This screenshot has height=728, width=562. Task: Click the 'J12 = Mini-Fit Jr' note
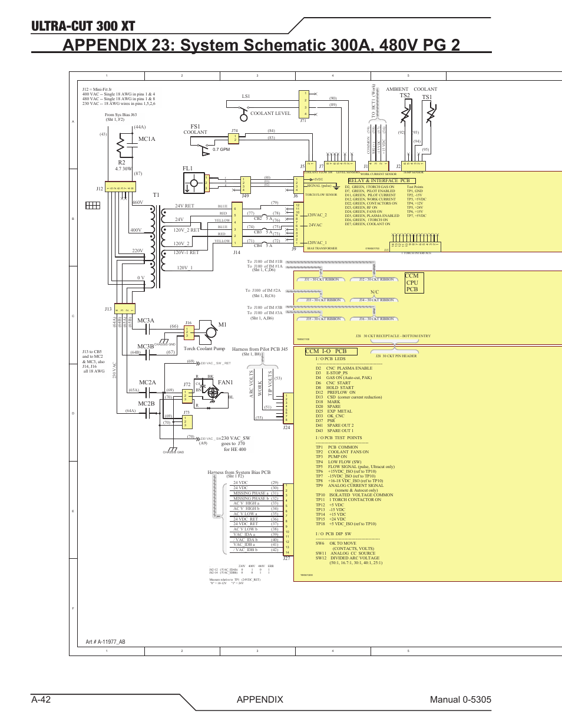point(97,90)
